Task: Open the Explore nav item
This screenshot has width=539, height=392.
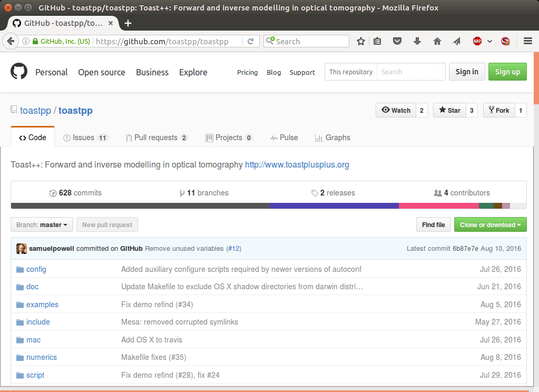Action: [193, 72]
